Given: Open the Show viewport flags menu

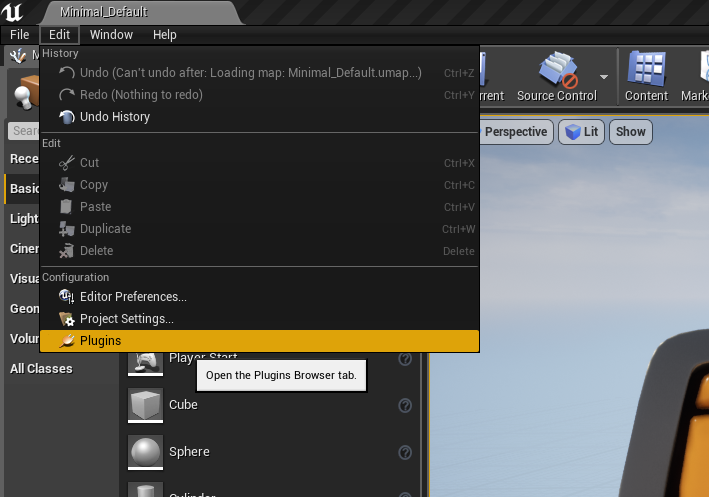Looking at the screenshot, I should point(631,132).
